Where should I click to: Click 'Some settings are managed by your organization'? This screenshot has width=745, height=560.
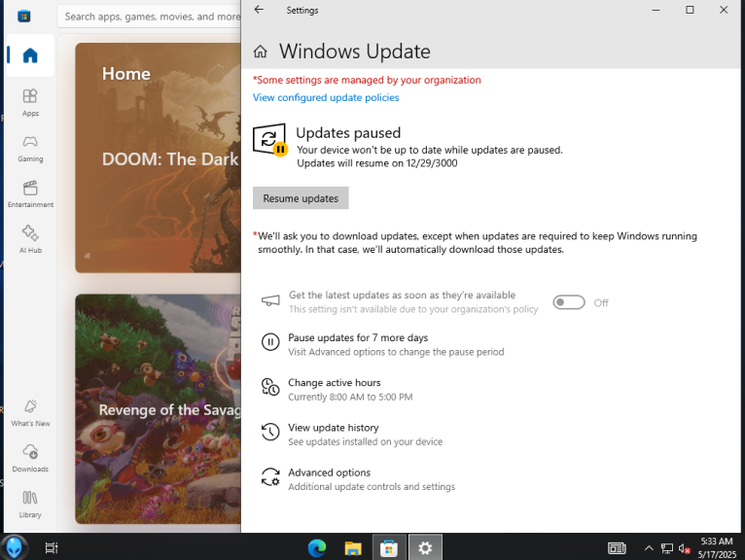point(367,80)
